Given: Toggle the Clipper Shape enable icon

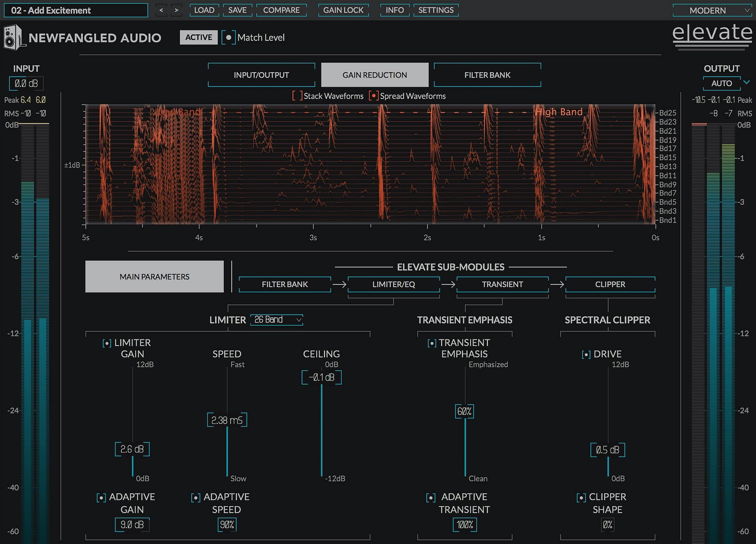Looking at the screenshot, I should (x=581, y=498).
